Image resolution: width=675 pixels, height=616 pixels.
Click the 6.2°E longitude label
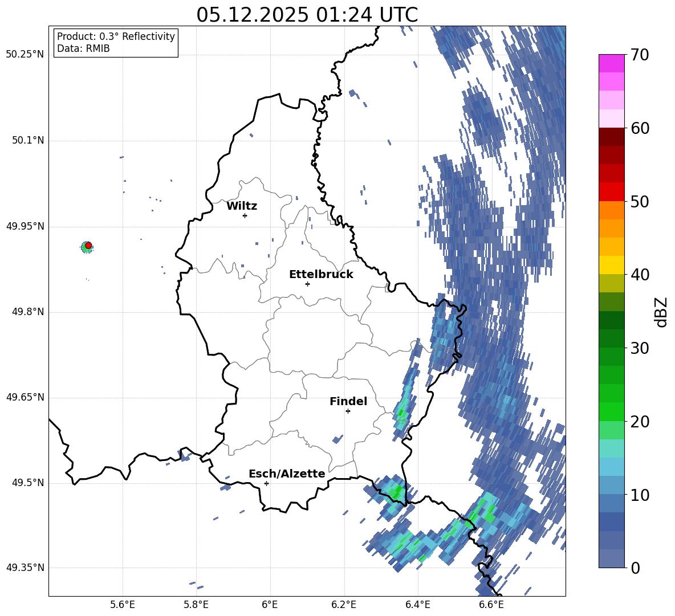click(344, 605)
